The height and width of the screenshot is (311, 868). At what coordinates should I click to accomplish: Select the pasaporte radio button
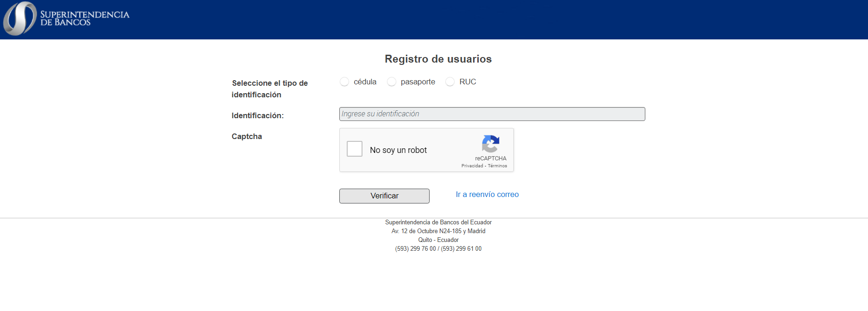[x=392, y=82]
